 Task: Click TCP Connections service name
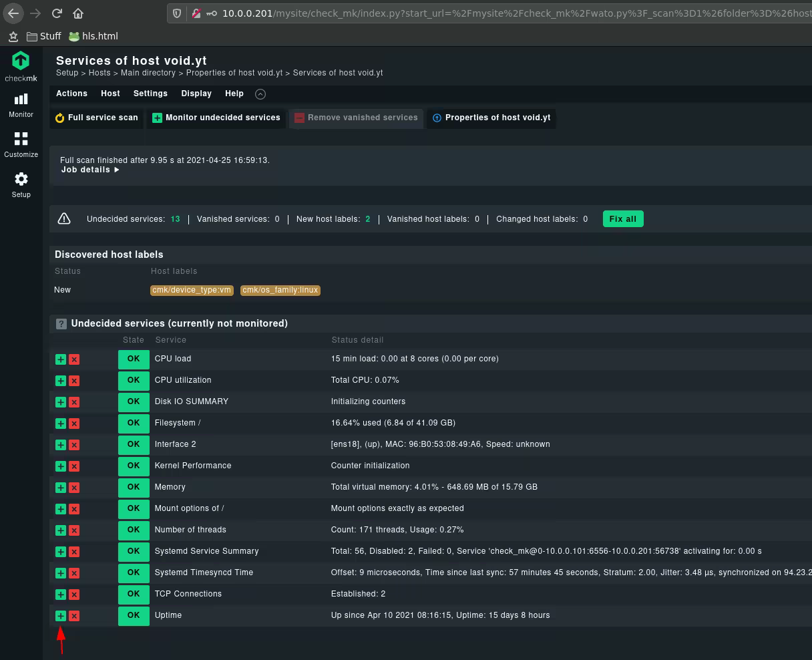click(188, 594)
